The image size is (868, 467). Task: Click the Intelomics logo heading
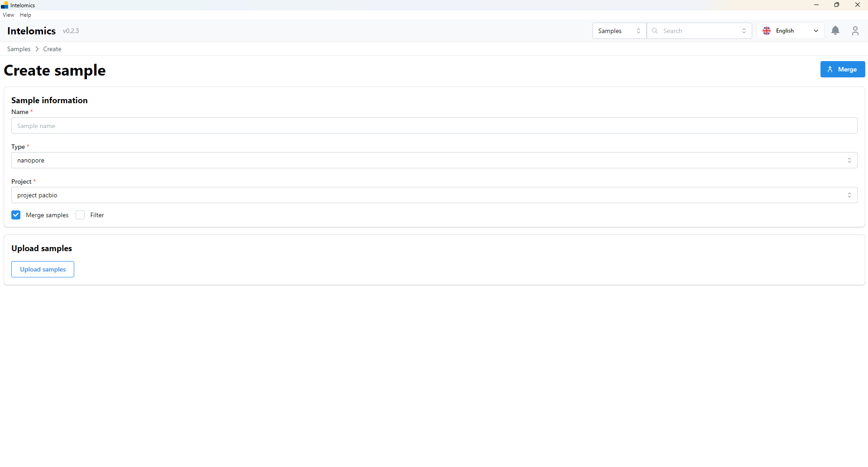coord(31,31)
